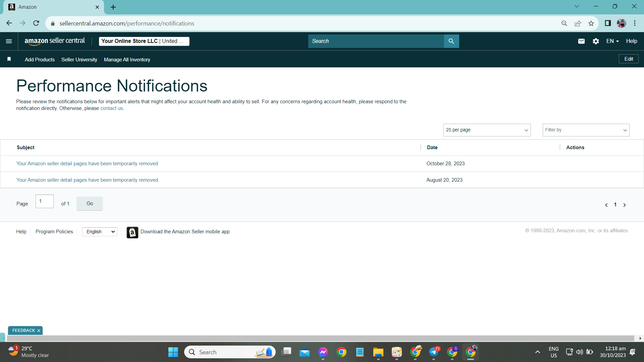This screenshot has height=362, width=644.
Task: Click the Date column header
Action: point(432,147)
